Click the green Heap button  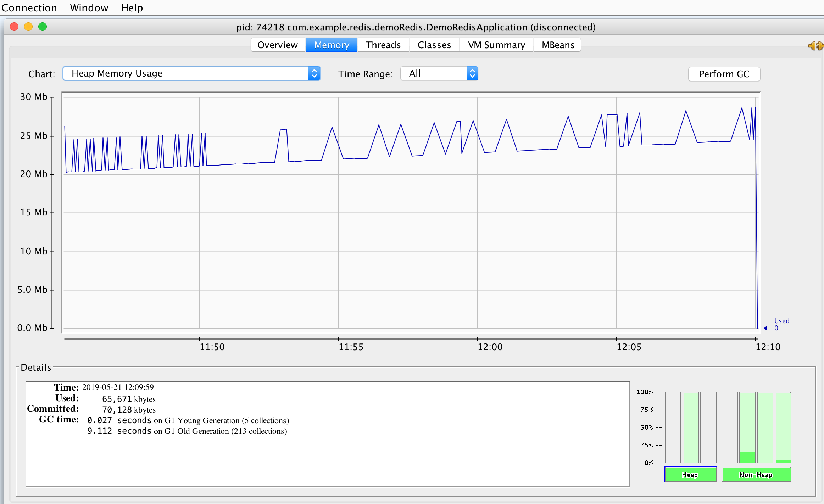(690, 474)
